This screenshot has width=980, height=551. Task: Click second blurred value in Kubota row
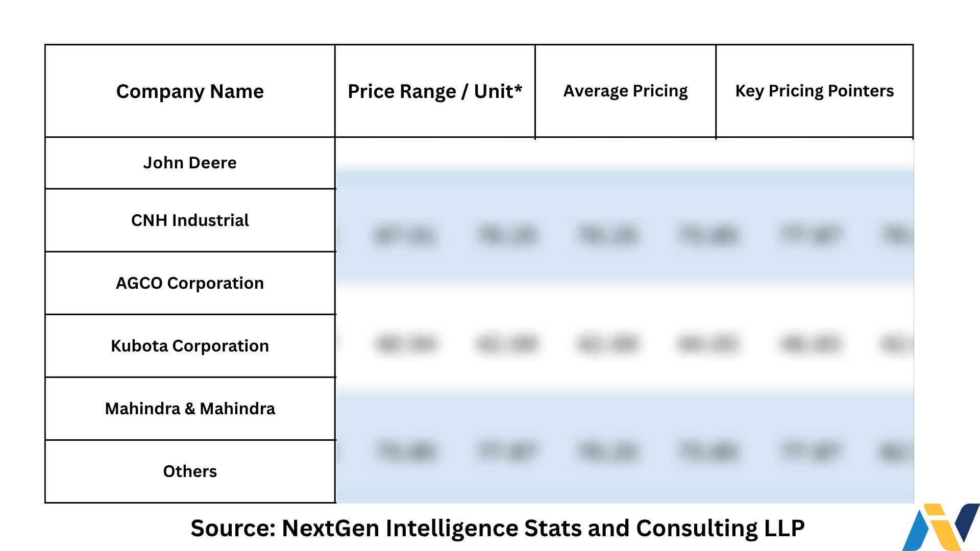point(507,344)
